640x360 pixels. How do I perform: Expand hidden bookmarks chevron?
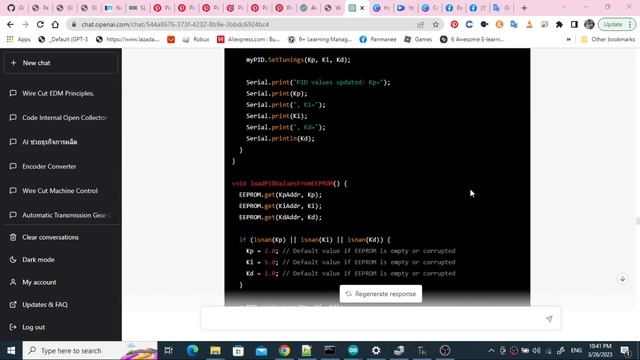tap(569, 39)
